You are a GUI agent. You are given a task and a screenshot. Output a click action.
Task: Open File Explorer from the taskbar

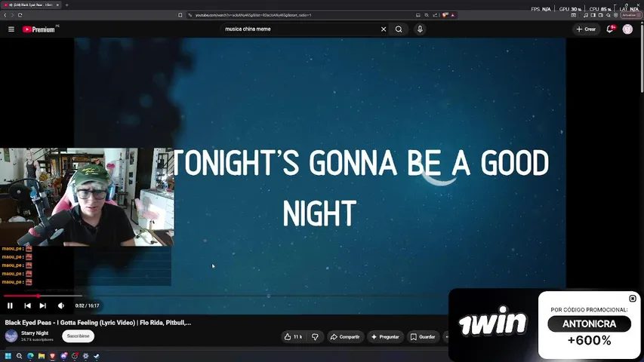(42, 356)
